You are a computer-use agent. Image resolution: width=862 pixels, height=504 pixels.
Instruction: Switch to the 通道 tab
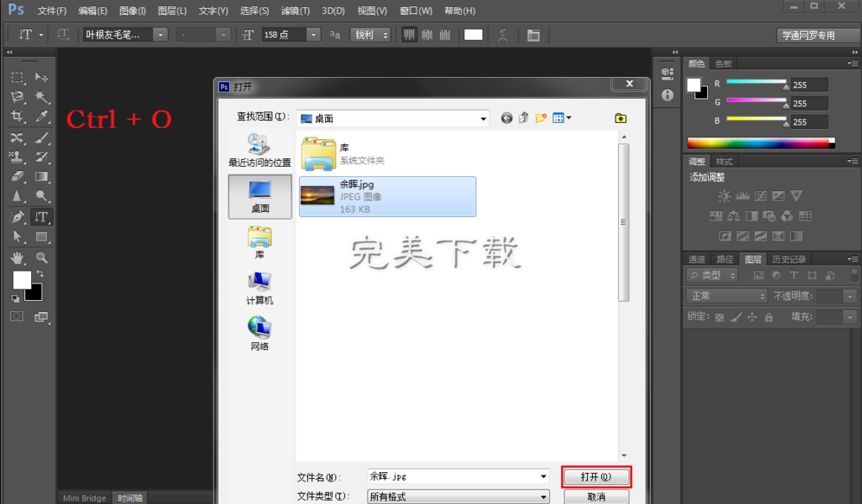pyautogui.click(x=697, y=259)
